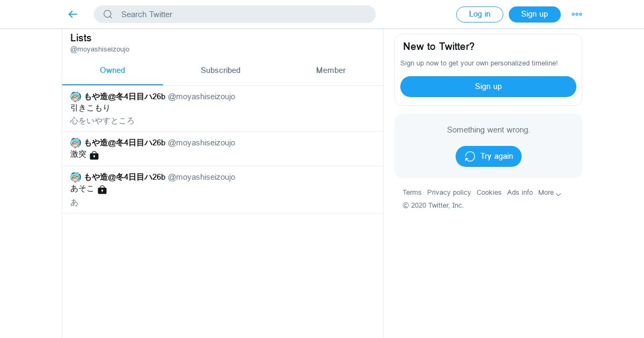Click the Log in button

[479, 14]
